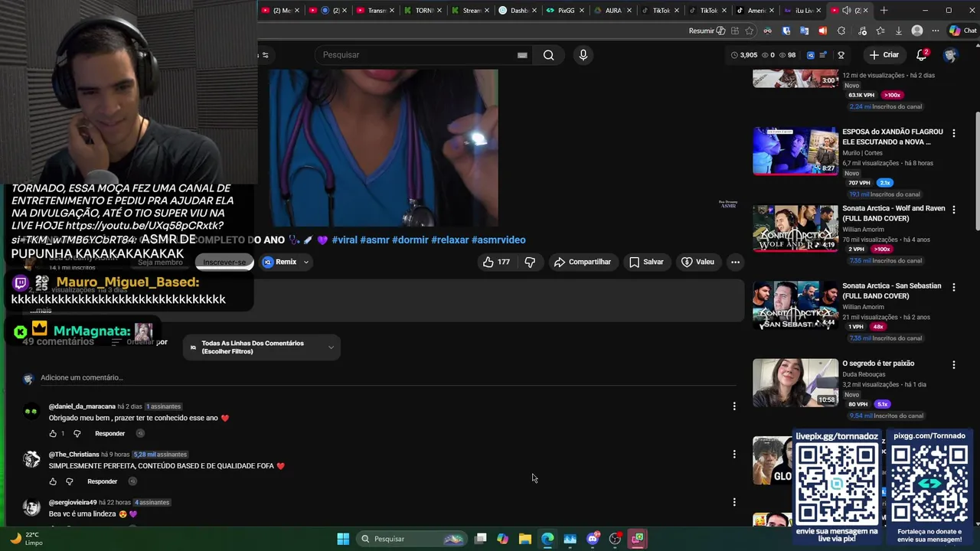
Task: Open options on daniel_da_maracana's comment
Action: tap(734, 406)
